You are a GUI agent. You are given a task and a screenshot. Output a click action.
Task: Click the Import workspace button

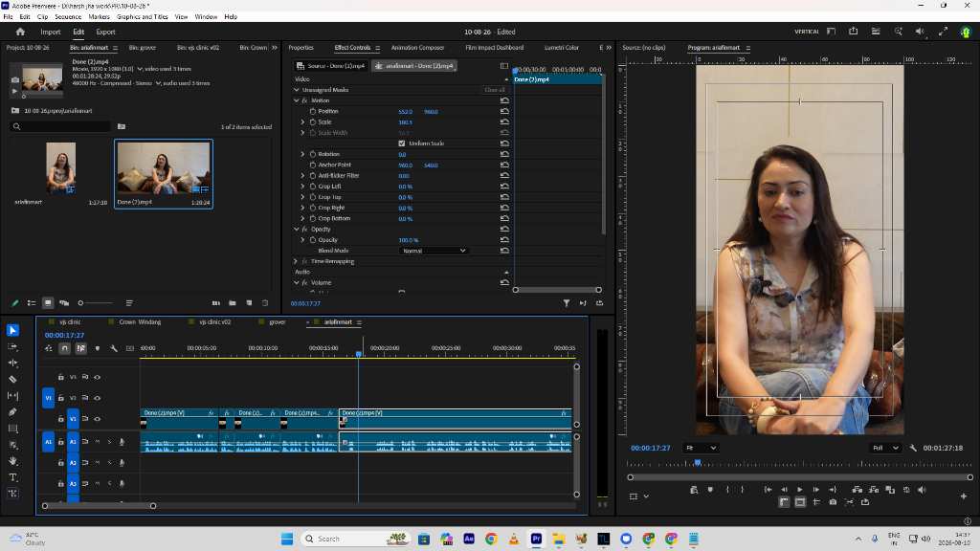51,32
